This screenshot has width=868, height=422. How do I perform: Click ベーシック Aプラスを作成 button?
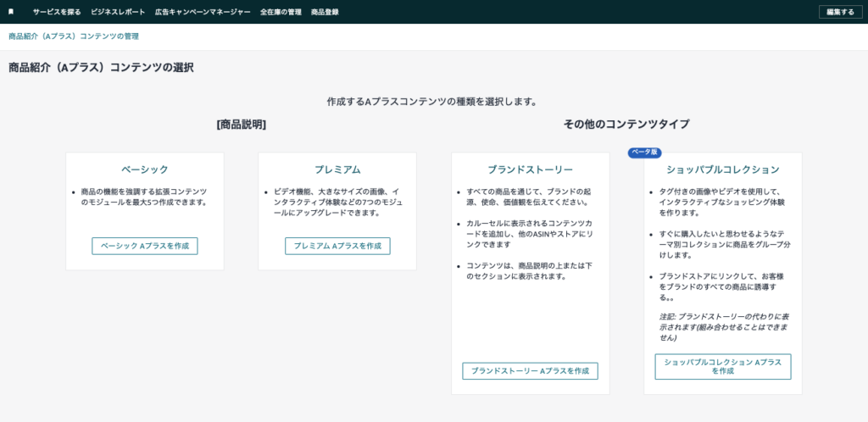(x=144, y=246)
